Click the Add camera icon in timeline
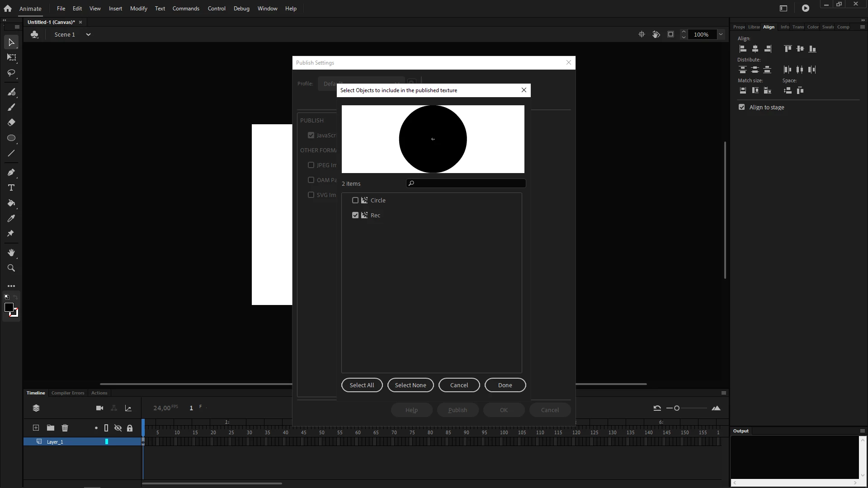 pyautogui.click(x=99, y=408)
